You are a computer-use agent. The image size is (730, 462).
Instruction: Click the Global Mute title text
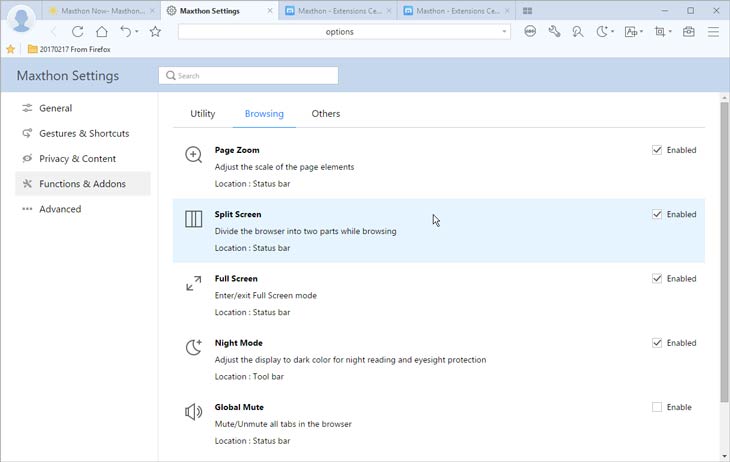point(239,407)
